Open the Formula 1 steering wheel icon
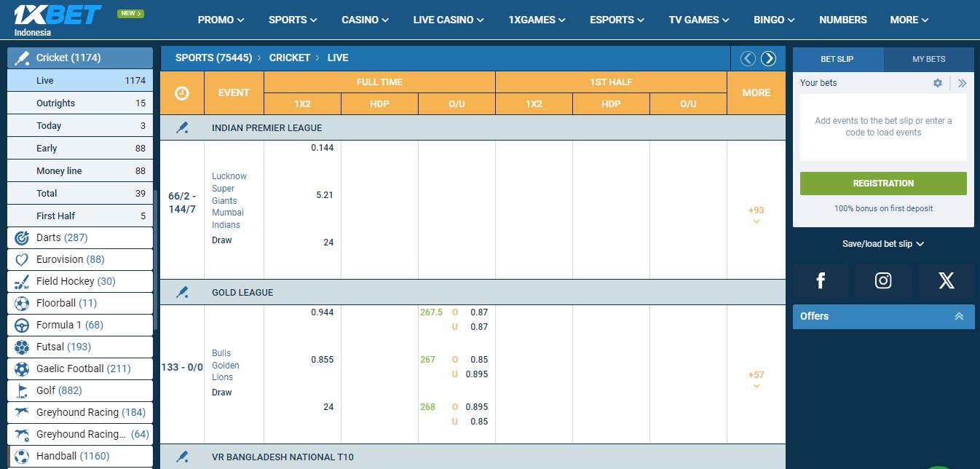Image resolution: width=980 pixels, height=469 pixels. 22,325
